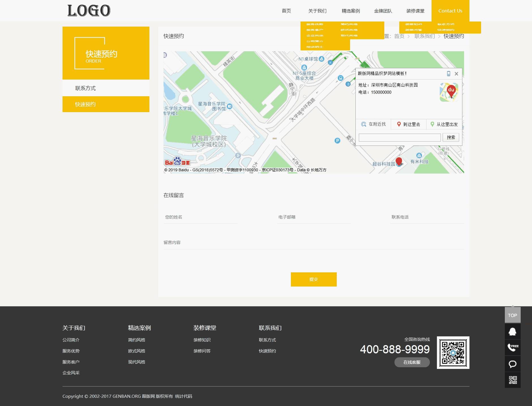
Task: Click the TOP back-to-top button
Action: click(512, 315)
